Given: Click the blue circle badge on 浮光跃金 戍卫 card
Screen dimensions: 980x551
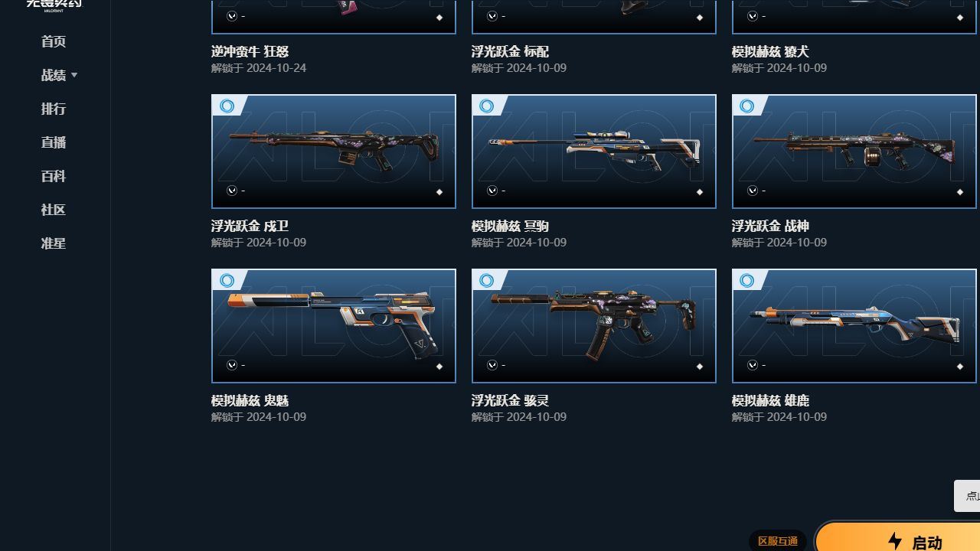Looking at the screenshot, I should pyautogui.click(x=227, y=106).
